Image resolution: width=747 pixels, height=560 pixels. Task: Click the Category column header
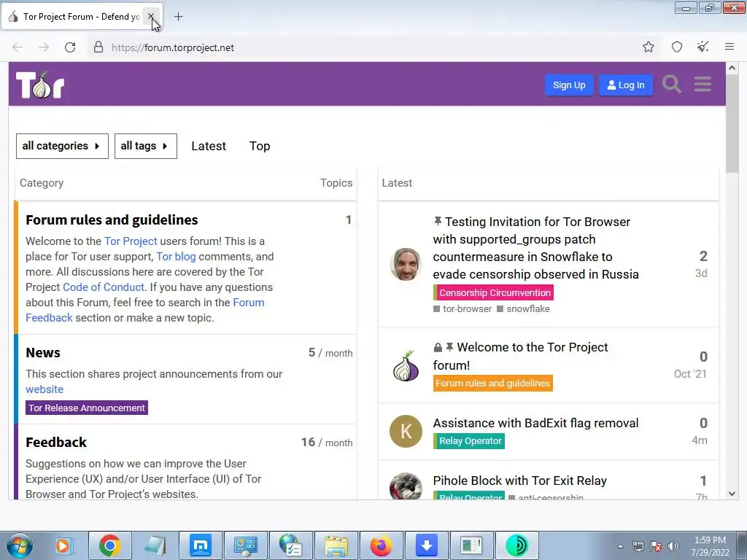tap(42, 183)
